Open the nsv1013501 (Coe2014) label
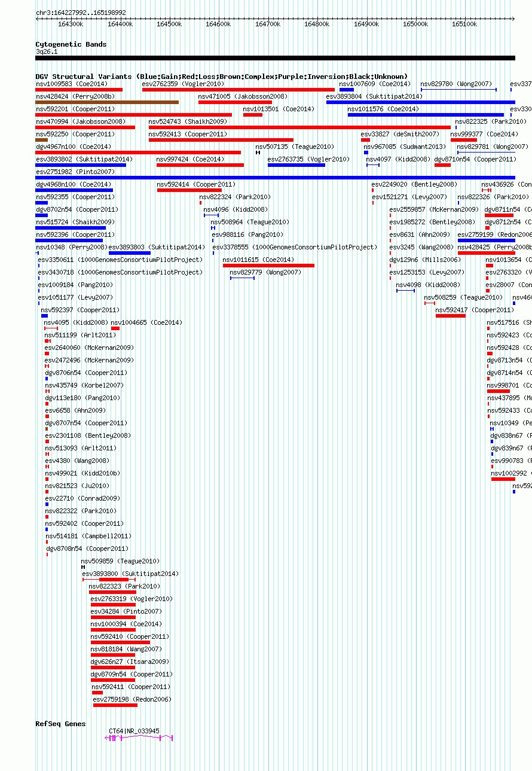This screenshot has height=771, width=532. [279, 109]
